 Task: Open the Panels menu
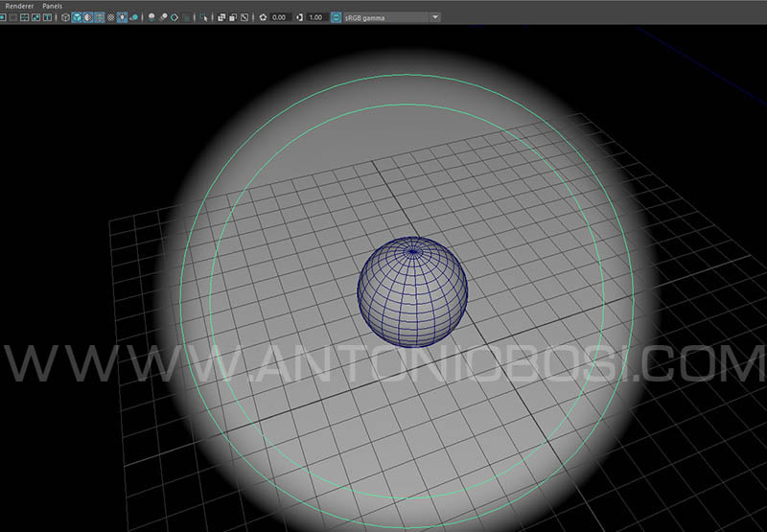(x=53, y=6)
